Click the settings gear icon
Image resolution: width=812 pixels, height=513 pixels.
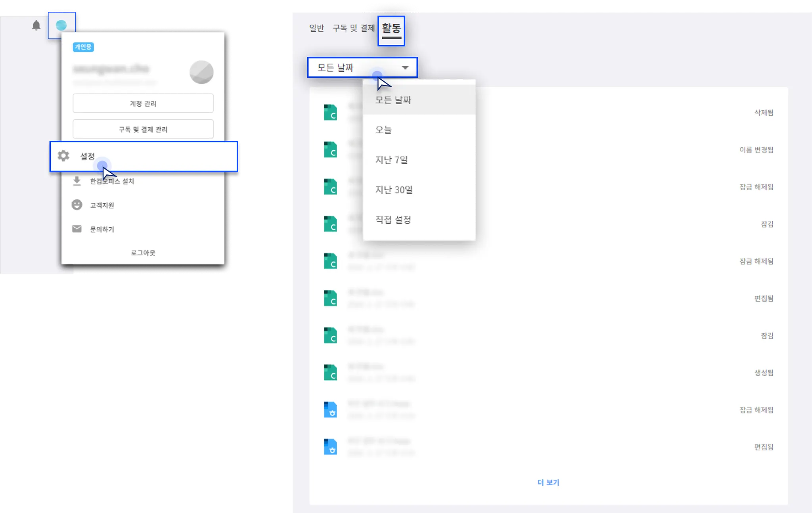[63, 156]
